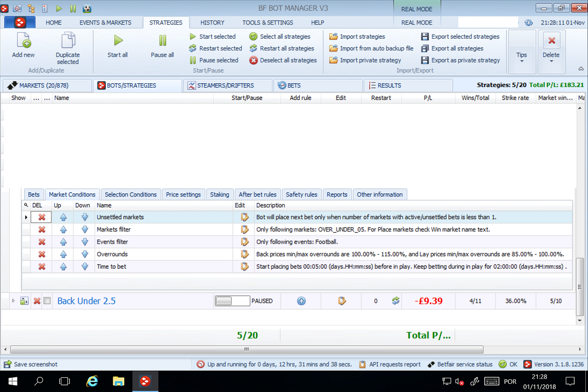This screenshot has width=588, height=392.
Task: Edit the Overrounds rule
Action: coord(245,255)
